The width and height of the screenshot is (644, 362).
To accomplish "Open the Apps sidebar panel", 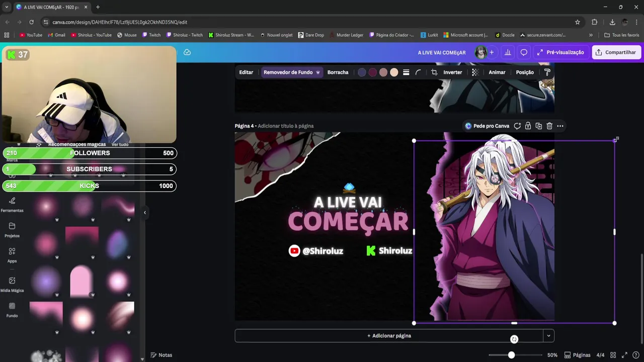I will [x=12, y=255].
